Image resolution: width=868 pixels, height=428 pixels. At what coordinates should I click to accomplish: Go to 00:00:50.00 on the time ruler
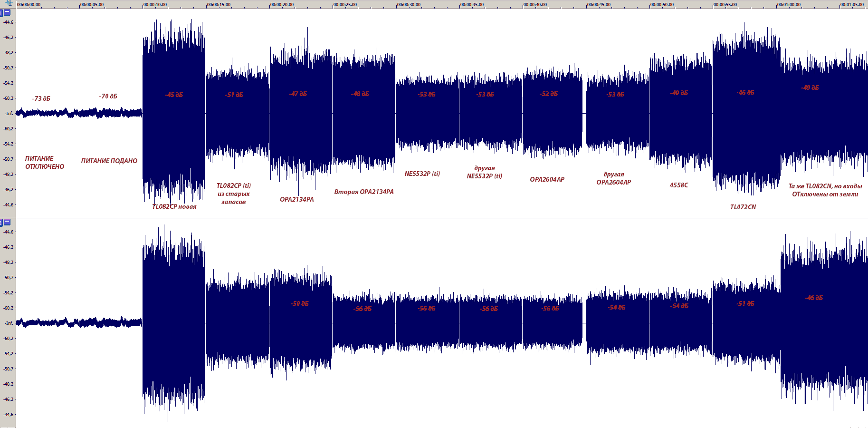click(x=662, y=5)
